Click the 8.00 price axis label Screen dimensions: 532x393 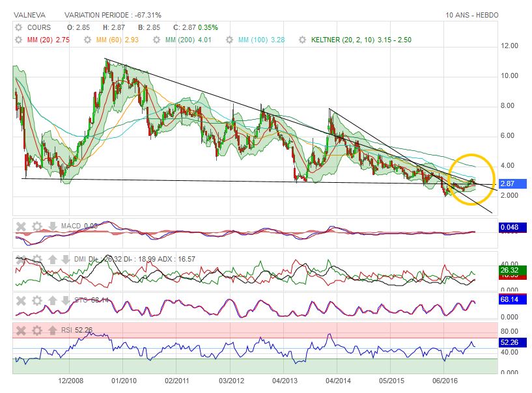click(507, 106)
